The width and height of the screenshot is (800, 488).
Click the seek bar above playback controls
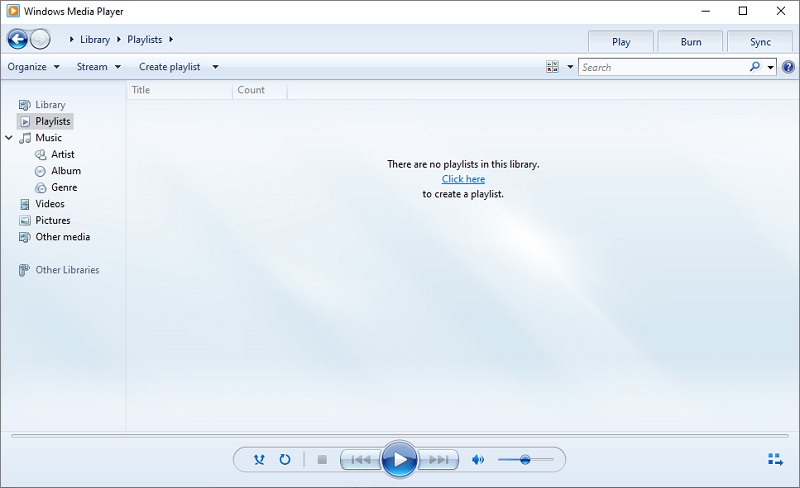(x=399, y=436)
